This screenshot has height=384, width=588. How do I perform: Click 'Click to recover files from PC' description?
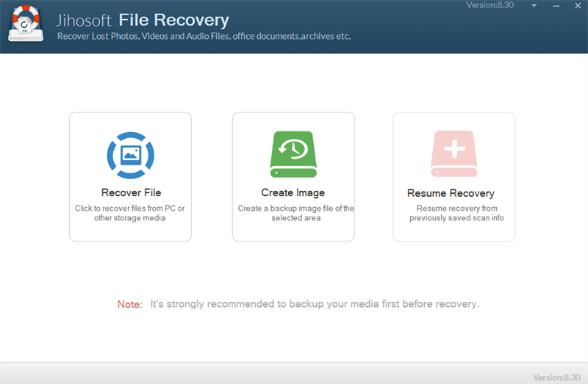pos(130,213)
